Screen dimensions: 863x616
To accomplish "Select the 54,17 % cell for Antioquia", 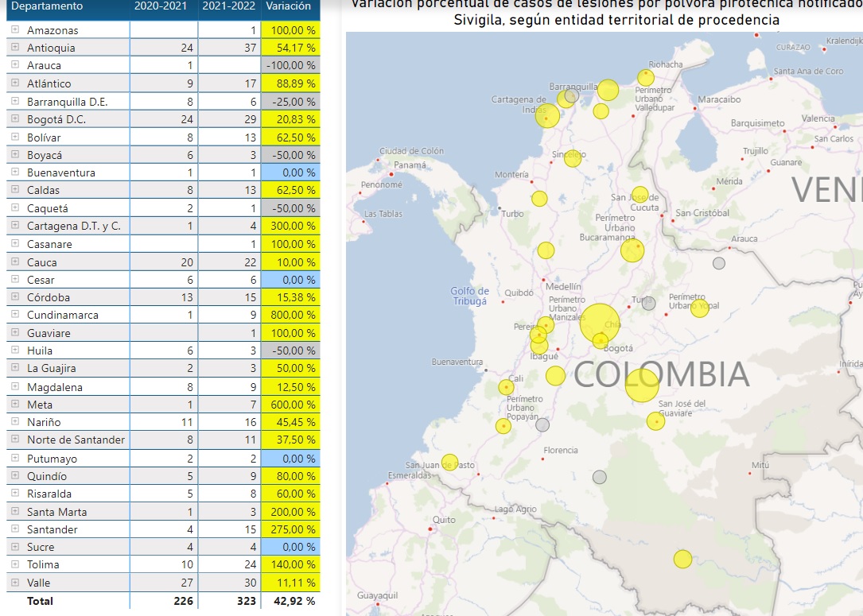I will point(290,48).
